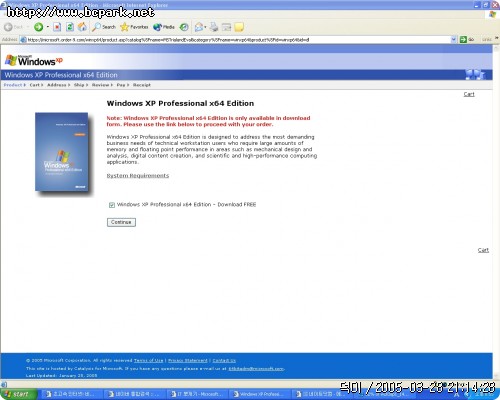This screenshot has width=500, height=400.
Task: Click the yellow note toolbar icon
Action: (239, 27)
